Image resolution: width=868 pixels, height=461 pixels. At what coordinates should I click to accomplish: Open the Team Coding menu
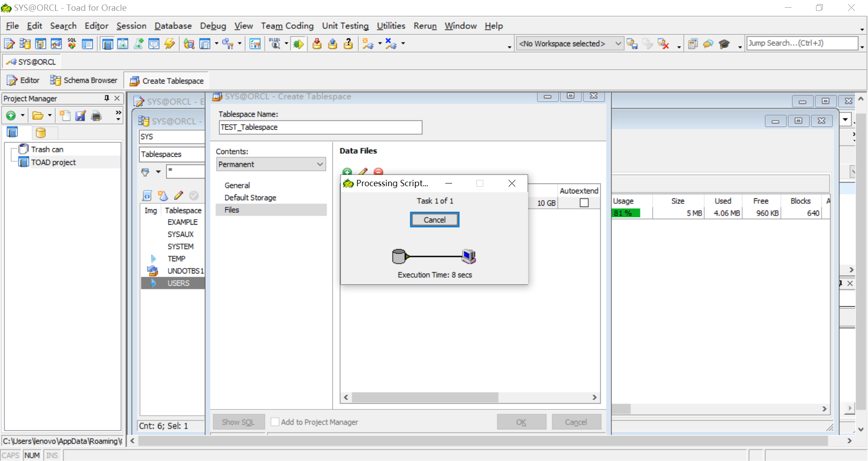coord(287,26)
